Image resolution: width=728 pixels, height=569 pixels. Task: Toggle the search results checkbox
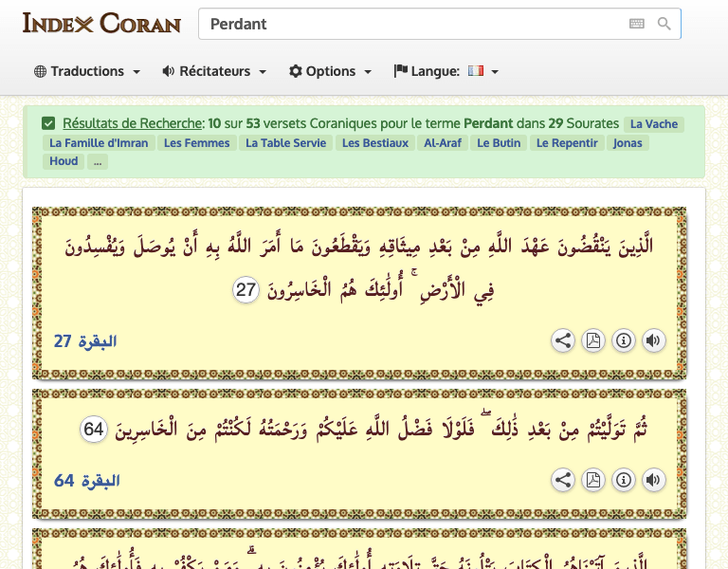[48, 123]
